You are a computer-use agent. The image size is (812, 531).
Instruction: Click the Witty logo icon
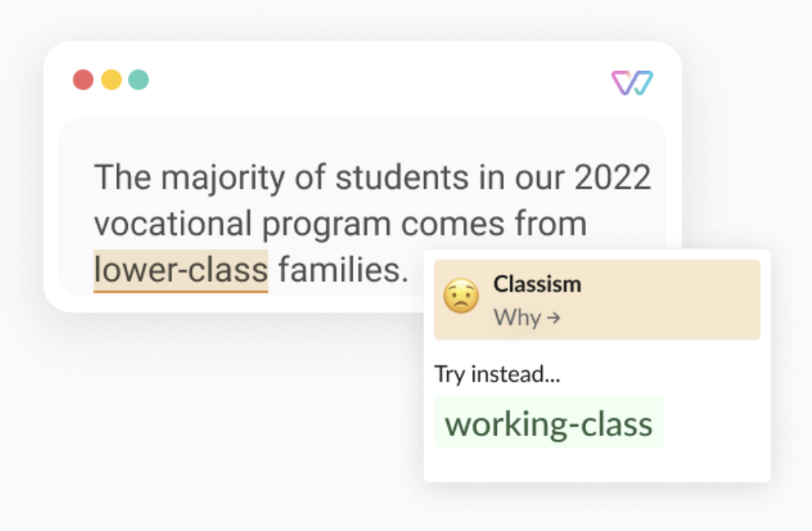(632, 82)
